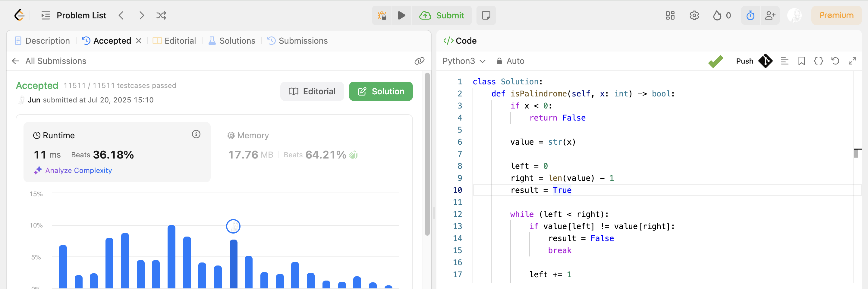The image size is (868, 289).
Task: Copy the submission link icon
Action: coord(419,61)
